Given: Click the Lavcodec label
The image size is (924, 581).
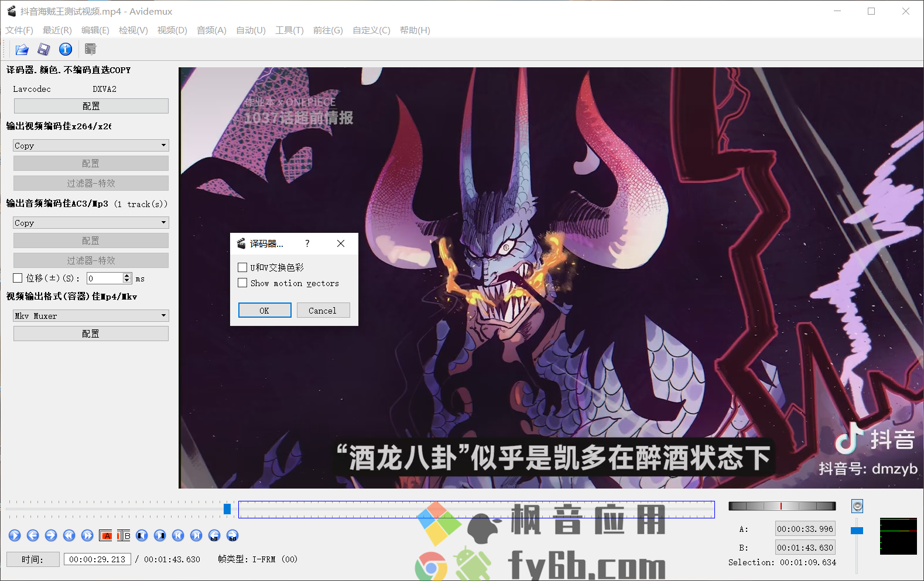Looking at the screenshot, I should 32,89.
